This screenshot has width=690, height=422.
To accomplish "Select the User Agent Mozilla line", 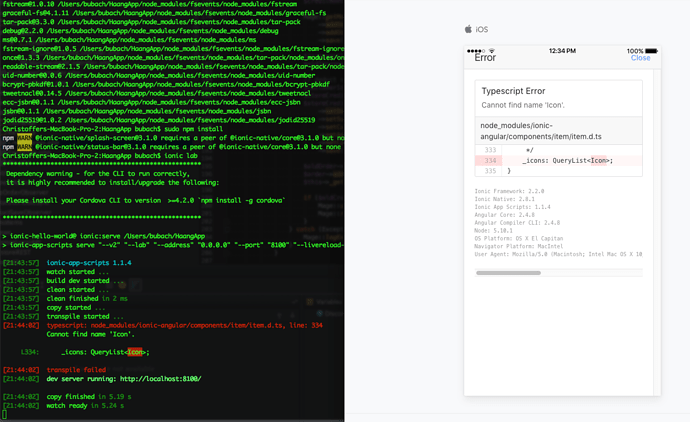I will pyautogui.click(x=558, y=254).
